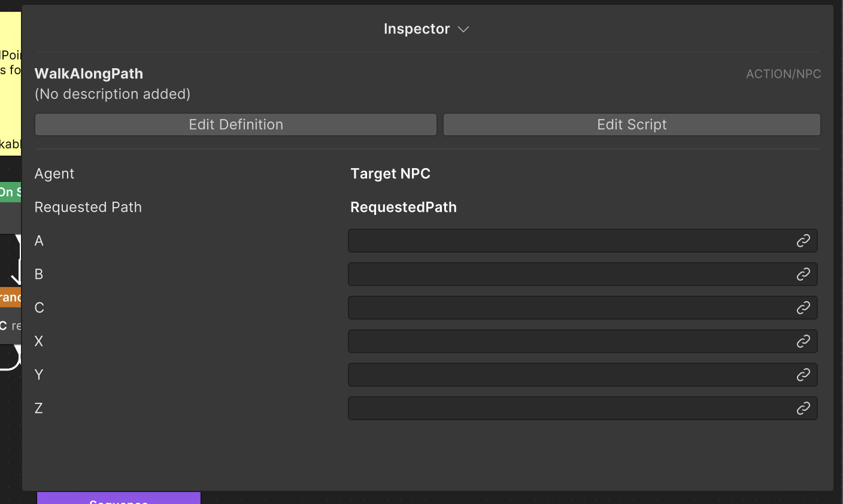The image size is (843, 504).
Task: Expand the partially visible On Start node
Action: [x=10, y=192]
